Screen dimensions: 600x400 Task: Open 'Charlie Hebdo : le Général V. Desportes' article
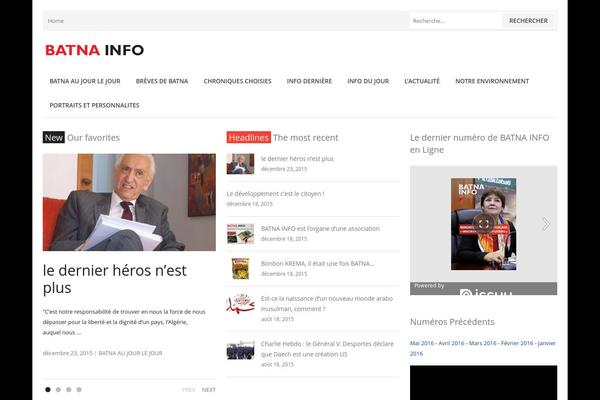tap(327, 349)
